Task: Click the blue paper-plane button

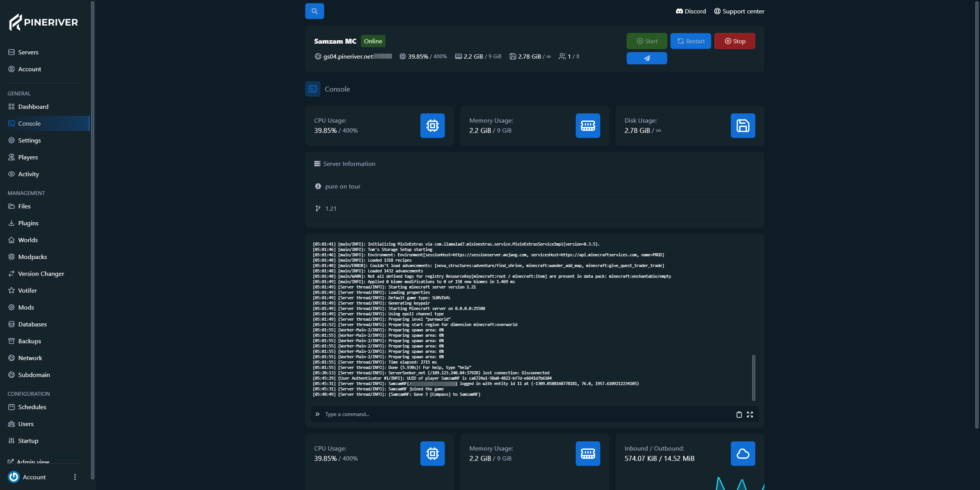Action: pos(647,58)
